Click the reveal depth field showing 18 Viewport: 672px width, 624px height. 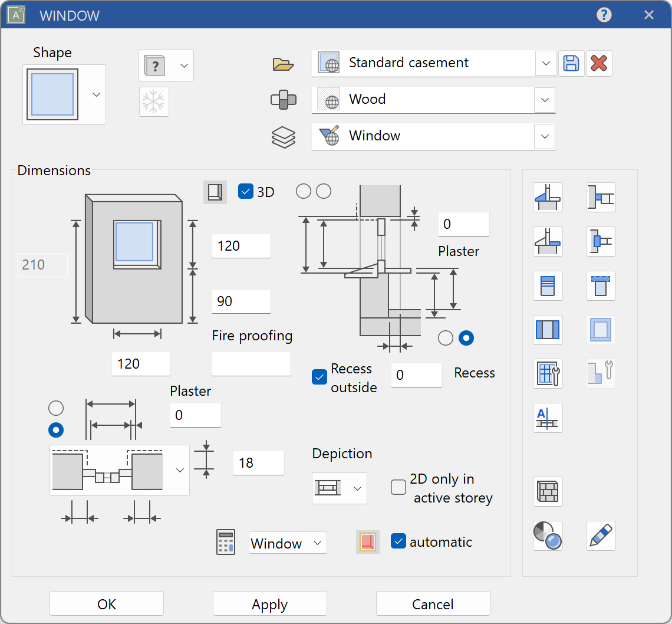pyautogui.click(x=258, y=463)
